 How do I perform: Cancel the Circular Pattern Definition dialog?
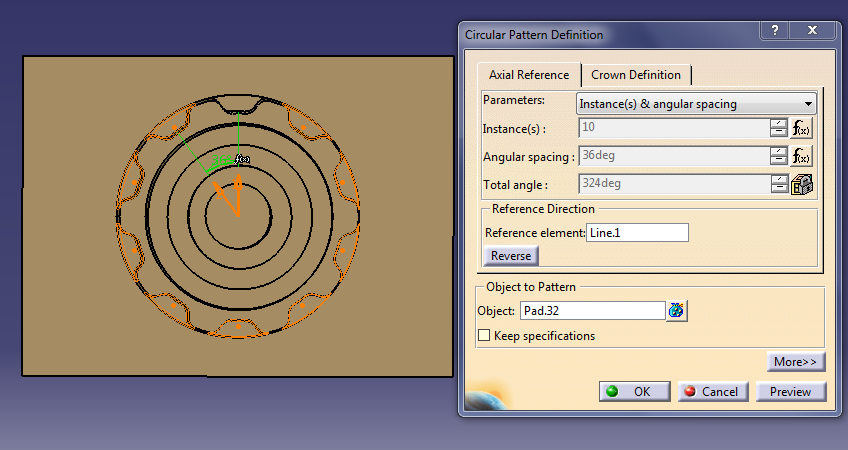pyautogui.click(x=712, y=392)
